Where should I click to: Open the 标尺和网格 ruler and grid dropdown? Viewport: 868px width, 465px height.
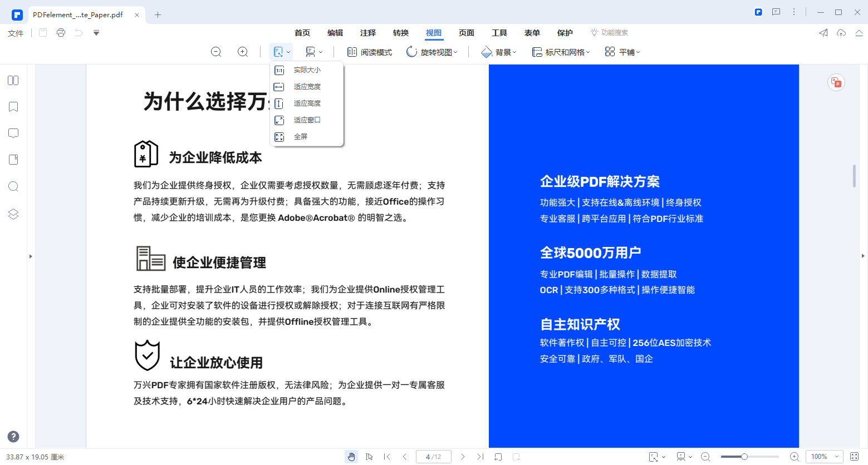[561, 52]
